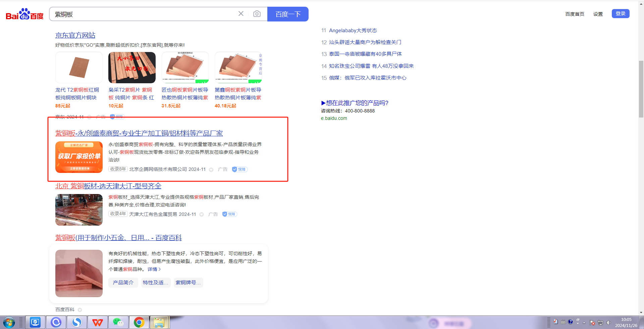Click the orange 获取厂家报价单 ad image
This screenshot has width=644, height=329.
(x=79, y=157)
